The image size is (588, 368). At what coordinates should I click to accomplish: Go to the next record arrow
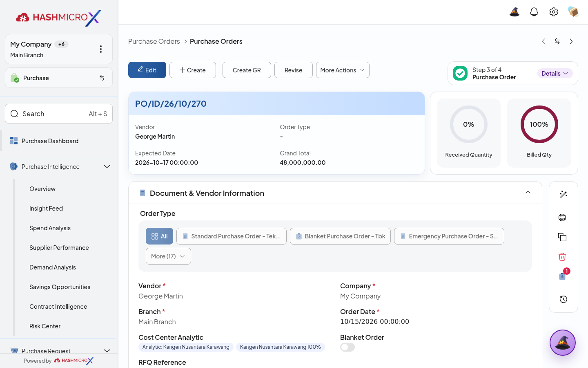[x=571, y=41]
